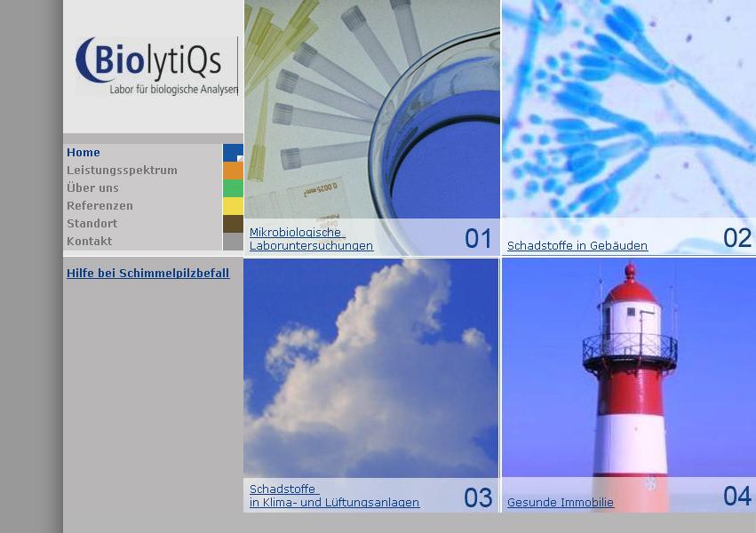Click the blue mold microscope image
The image size is (756, 533).
tap(628, 107)
